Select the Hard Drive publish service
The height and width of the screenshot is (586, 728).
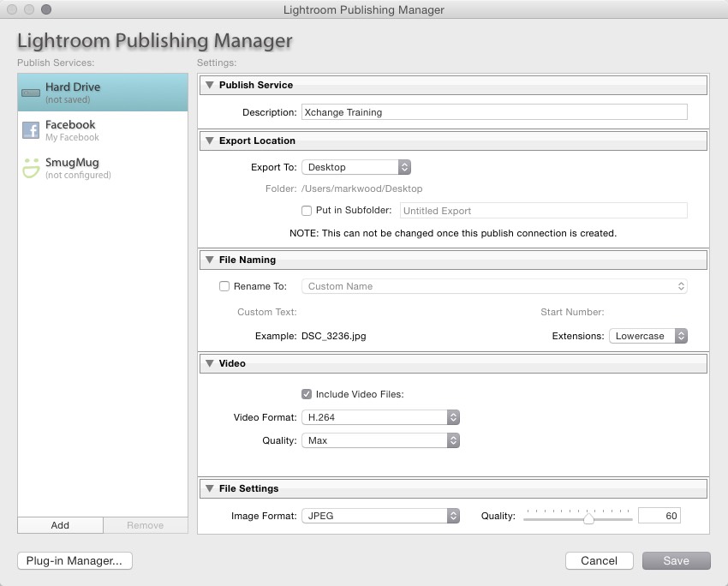click(x=103, y=93)
